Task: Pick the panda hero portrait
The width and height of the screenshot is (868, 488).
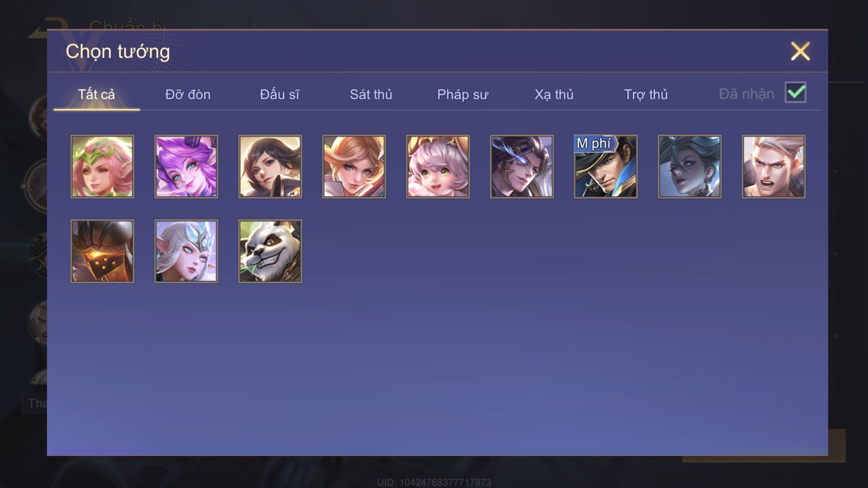Action: (x=270, y=251)
